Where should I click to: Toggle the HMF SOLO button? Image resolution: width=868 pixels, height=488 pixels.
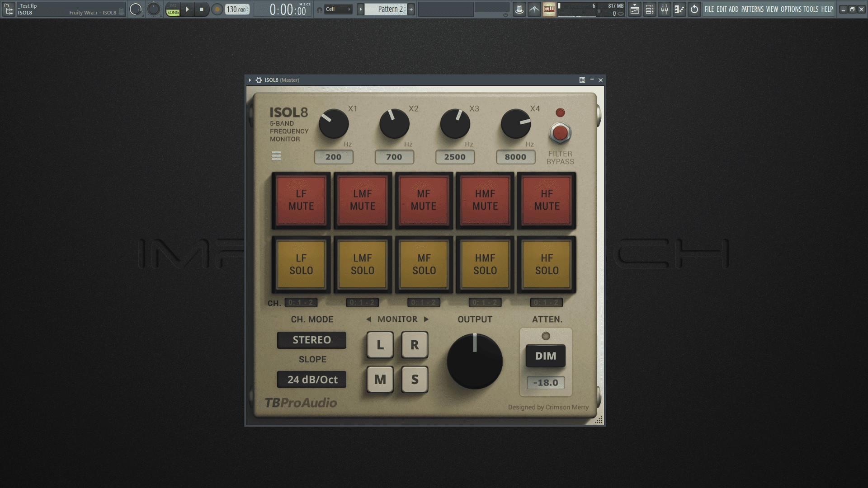coord(485,264)
